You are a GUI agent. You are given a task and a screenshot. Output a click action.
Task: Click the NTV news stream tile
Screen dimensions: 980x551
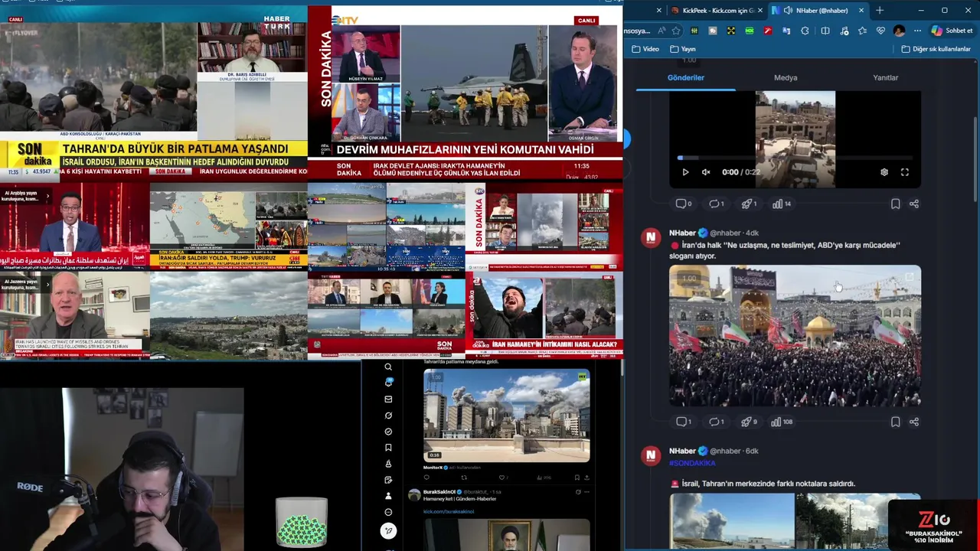[465, 93]
